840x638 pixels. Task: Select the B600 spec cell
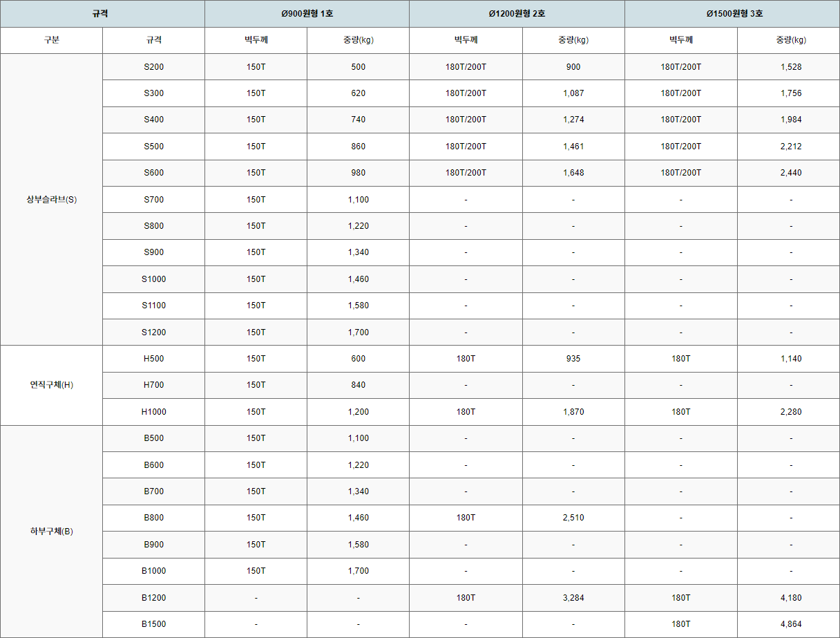[153, 465]
